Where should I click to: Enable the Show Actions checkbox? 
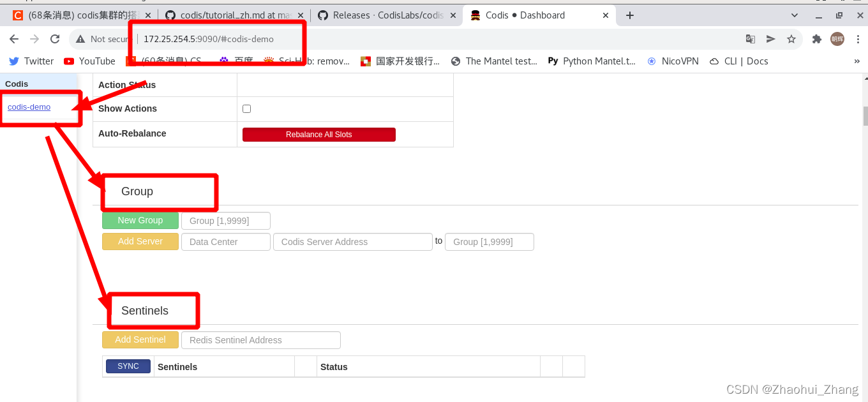click(x=246, y=108)
